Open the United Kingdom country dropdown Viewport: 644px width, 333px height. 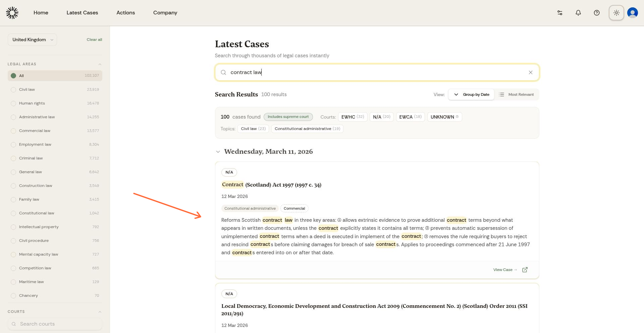32,40
